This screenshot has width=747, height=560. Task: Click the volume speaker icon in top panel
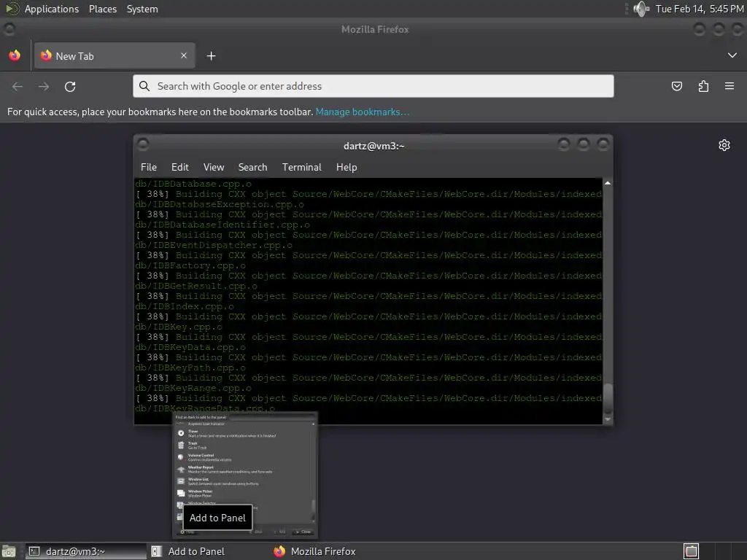(641, 9)
